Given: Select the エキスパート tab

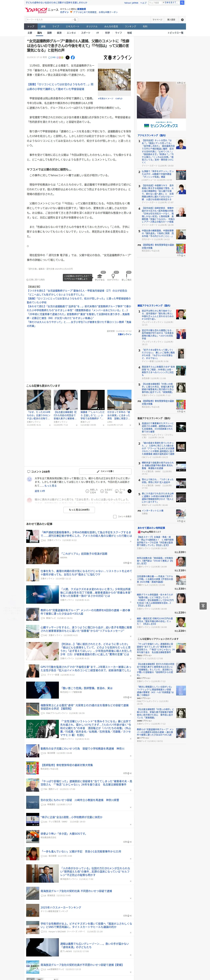Looking at the screenshot, I should [72, 27].
